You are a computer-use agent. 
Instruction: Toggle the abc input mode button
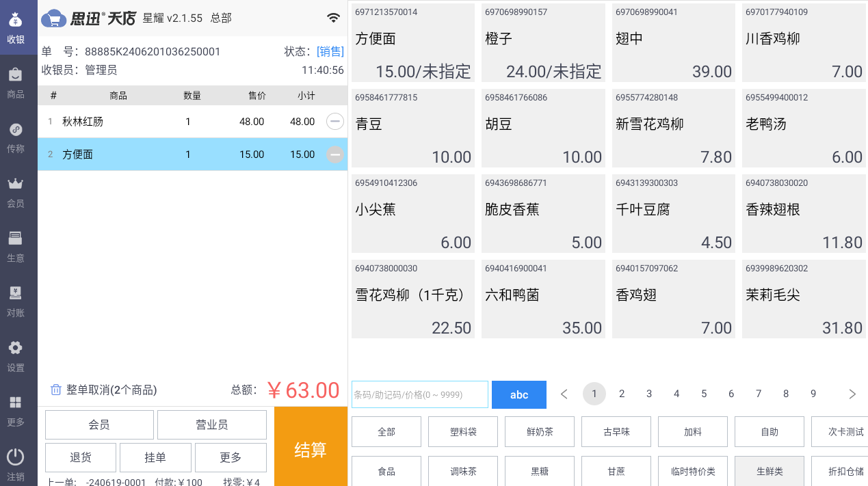pyautogui.click(x=518, y=394)
